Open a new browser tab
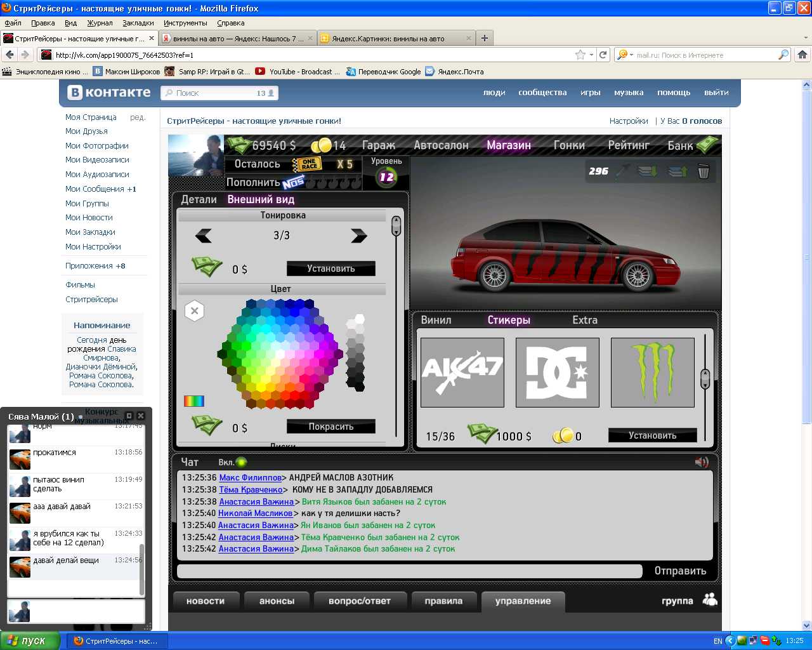 pyautogui.click(x=485, y=38)
